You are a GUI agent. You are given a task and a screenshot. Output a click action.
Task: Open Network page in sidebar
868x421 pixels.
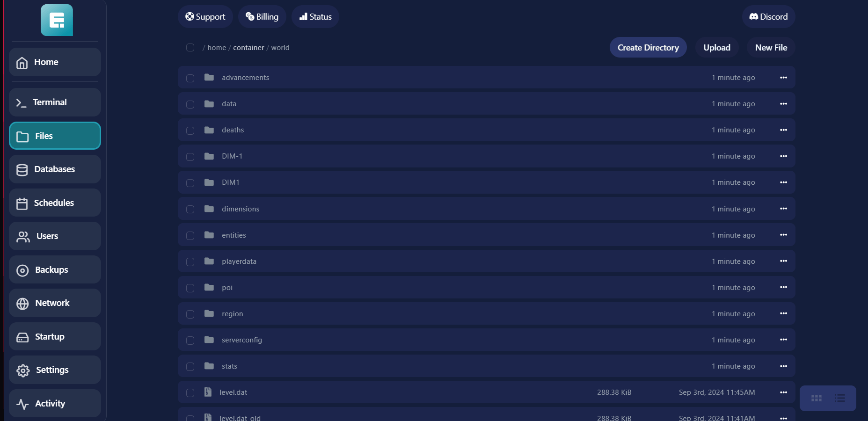pos(55,303)
